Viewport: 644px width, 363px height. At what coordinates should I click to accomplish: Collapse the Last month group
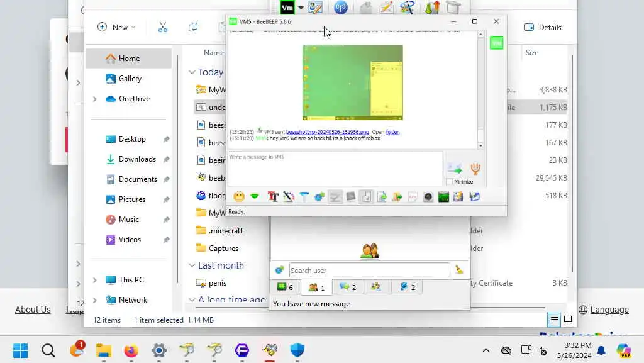click(191, 265)
